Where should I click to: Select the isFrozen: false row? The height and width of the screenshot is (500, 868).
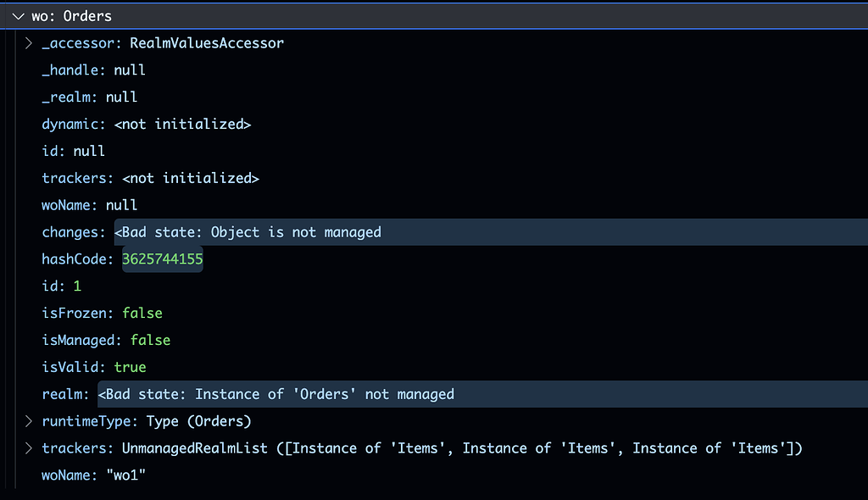click(102, 314)
